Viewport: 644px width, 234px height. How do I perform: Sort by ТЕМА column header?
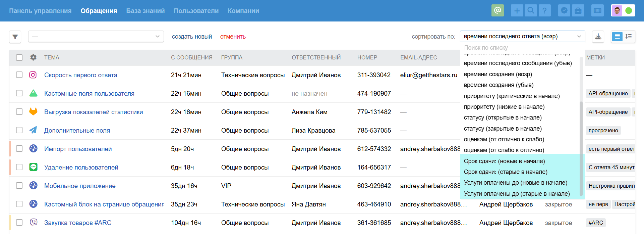52,57
